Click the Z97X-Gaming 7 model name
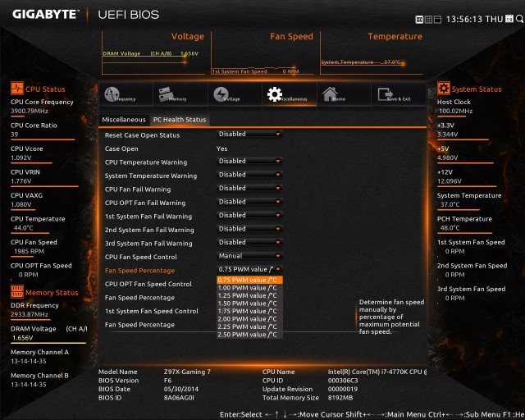525x420 pixels. 187,372
